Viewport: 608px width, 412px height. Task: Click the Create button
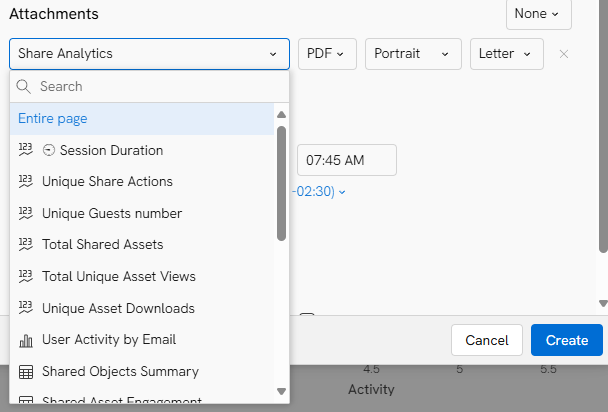[567, 340]
